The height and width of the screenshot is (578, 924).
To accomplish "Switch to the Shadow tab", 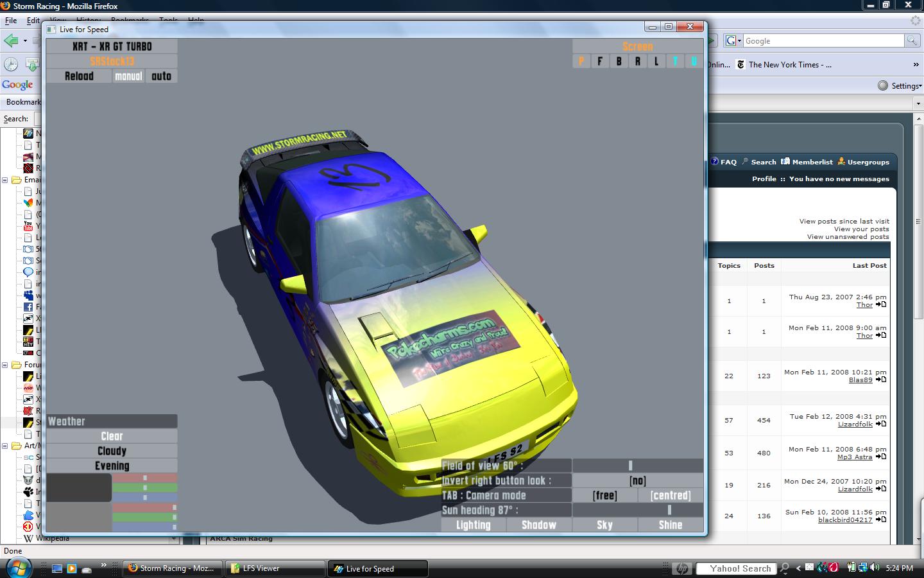I will point(539,525).
